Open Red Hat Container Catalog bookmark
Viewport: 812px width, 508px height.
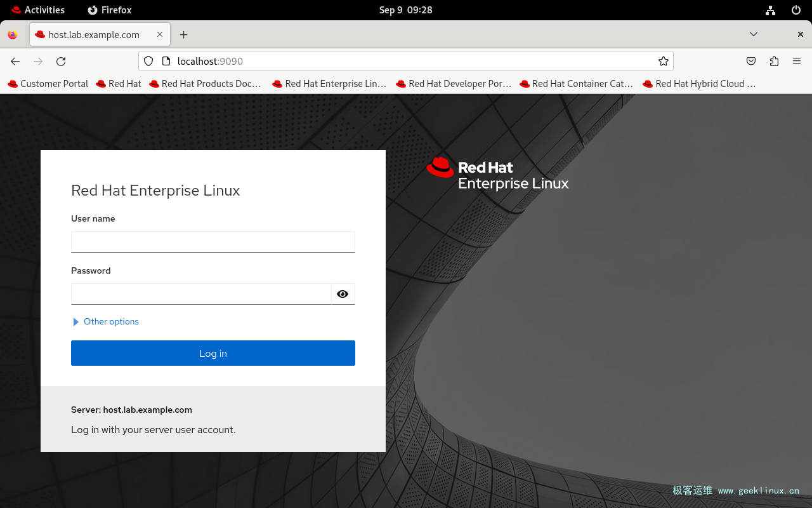tap(576, 84)
